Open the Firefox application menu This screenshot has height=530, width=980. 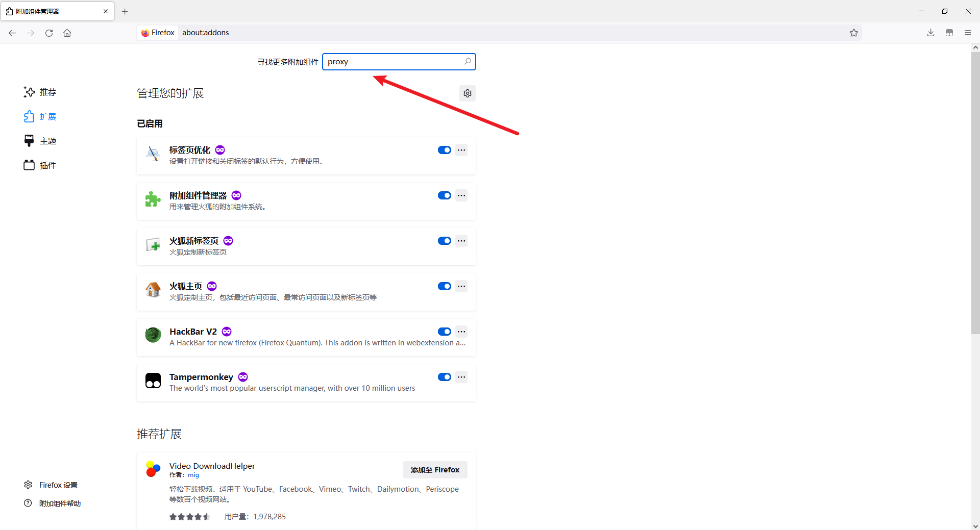point(968,33)
